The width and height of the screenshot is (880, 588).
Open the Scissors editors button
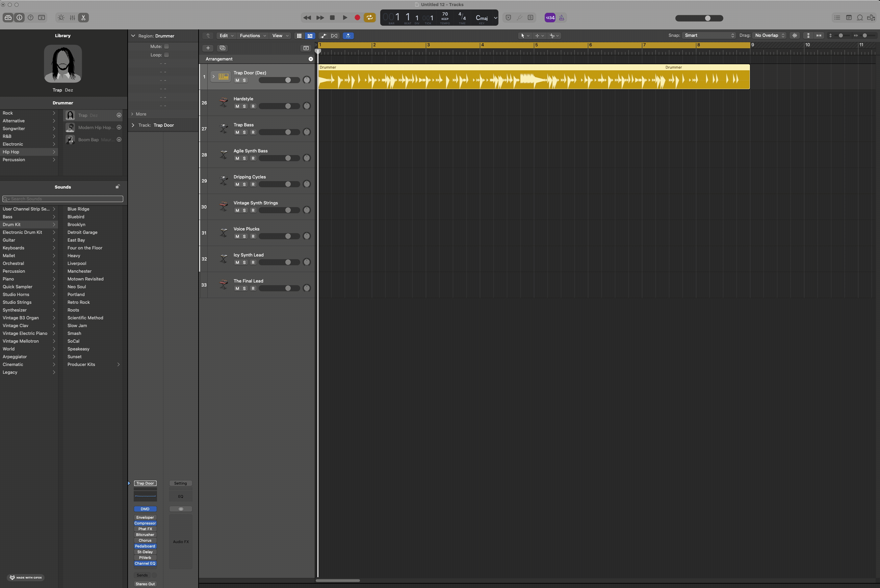point(83,18)
